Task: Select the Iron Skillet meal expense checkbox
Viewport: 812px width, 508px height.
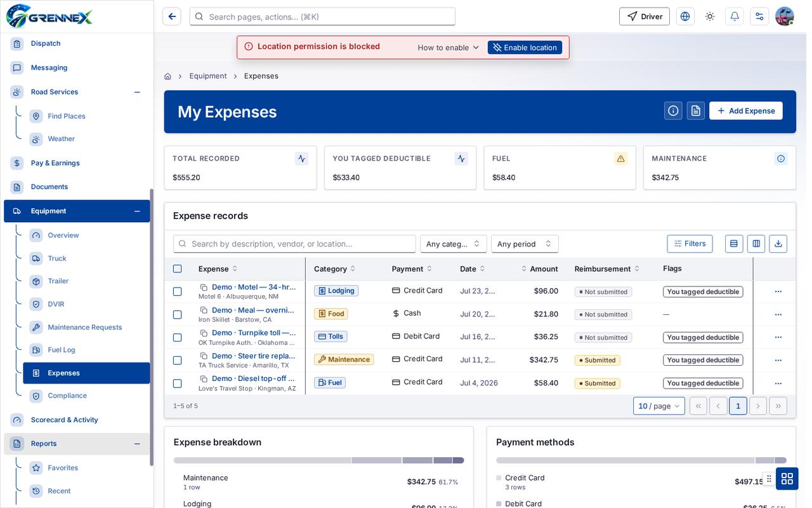Action: tap(178, 314)
